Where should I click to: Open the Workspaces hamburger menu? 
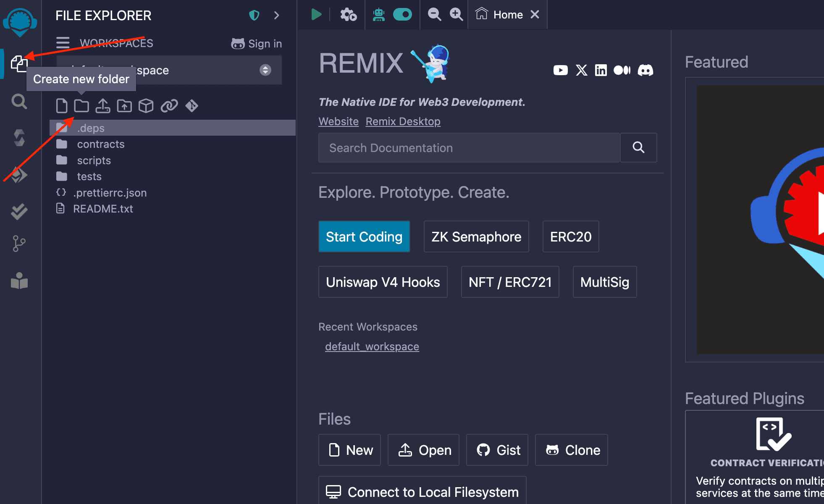pyautogui.click(x=63, y=43)
